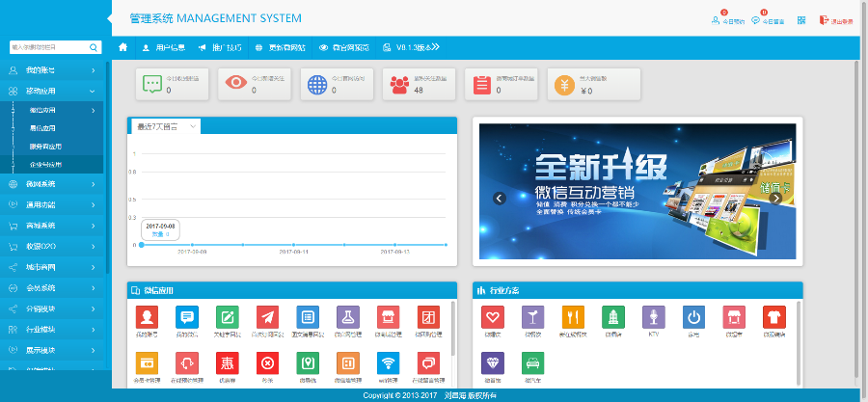Open the green pencil-edit keyword reply icon
This screenshot has height=402, width=868.
point(228,317)
